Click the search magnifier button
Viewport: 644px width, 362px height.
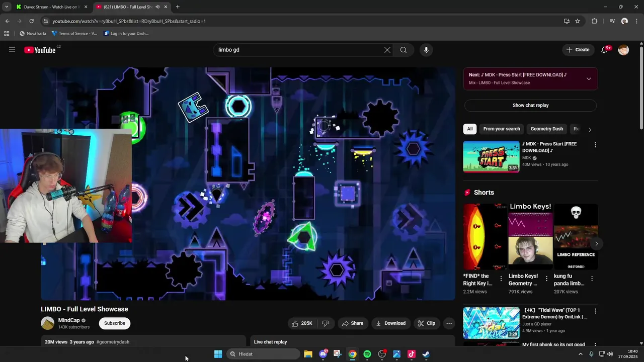404,50
